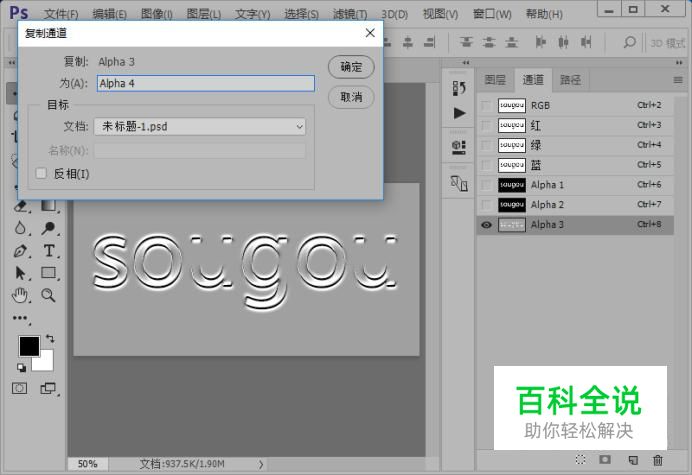Distribute left edges icon
Viewport: 692px width, 475px height.
coord(541,42)
